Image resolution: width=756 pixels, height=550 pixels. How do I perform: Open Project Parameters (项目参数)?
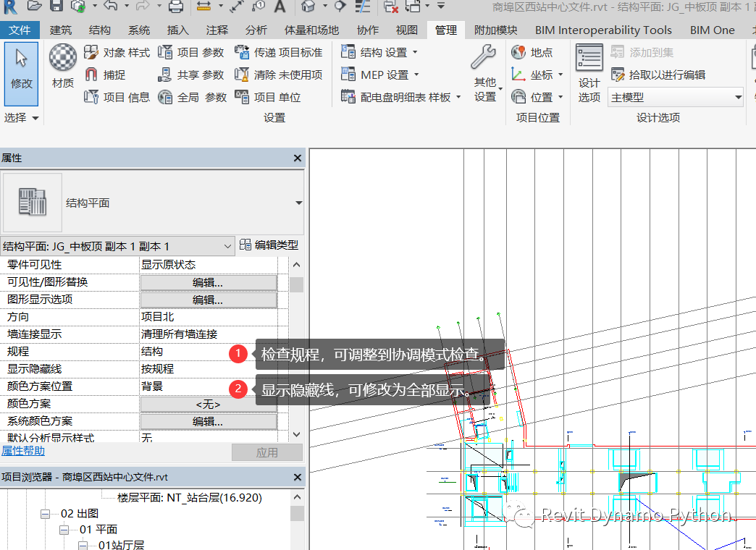coord(191,52)
